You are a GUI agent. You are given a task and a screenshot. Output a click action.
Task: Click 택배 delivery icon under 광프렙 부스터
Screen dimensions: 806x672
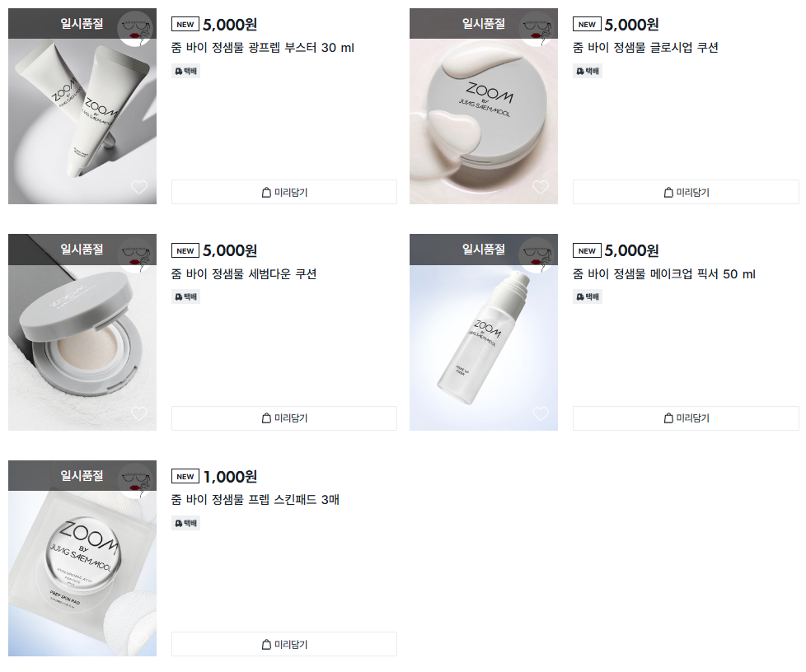tap(185, 71)
